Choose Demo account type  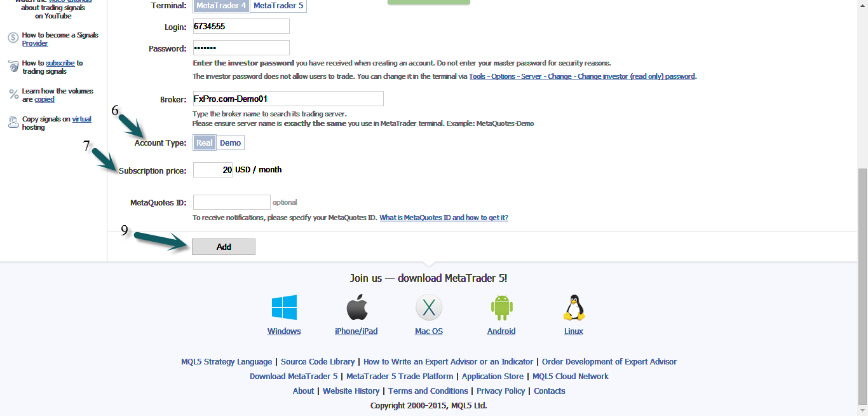coord(230,143)
